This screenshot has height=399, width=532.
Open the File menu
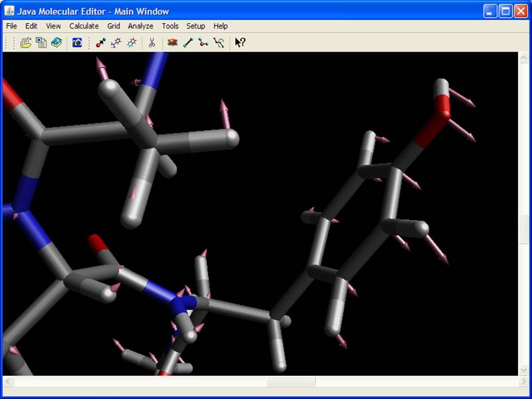click(11, 26)
